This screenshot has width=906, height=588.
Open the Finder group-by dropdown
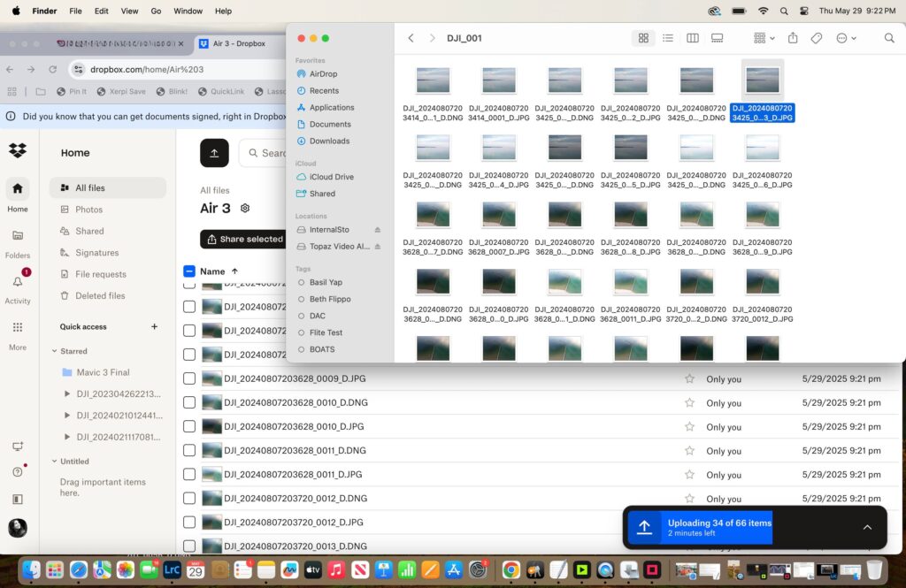click(x=764, y=38)
